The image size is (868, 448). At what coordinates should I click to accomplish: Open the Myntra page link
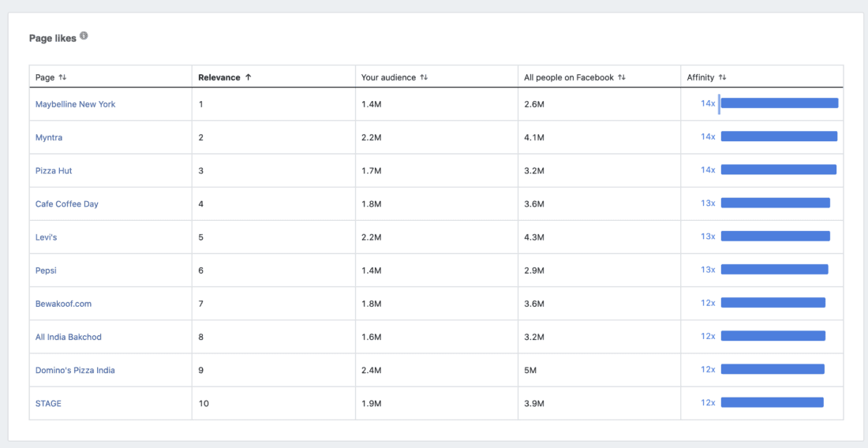coord(49,137)
